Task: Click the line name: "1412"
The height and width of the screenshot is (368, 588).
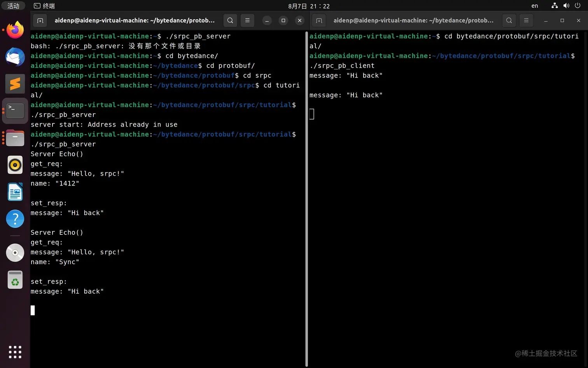Action: coord(55,183)
